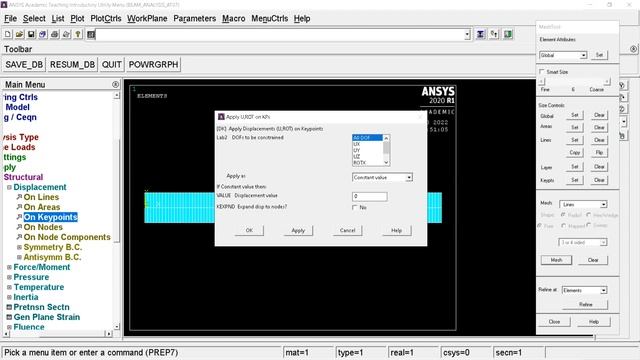Open the command input history dropdown arrow
Viewport: 640px width, 360px height.
[x=467, y=35]
